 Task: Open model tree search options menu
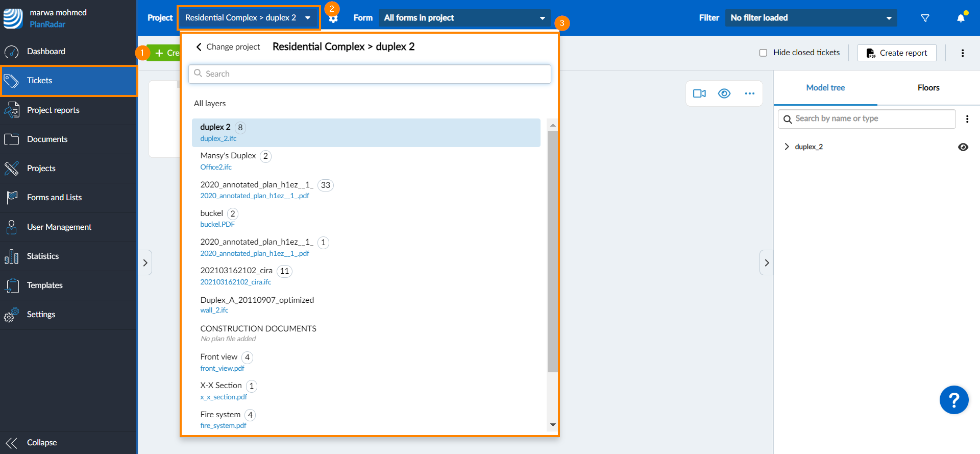coord(967,119)
